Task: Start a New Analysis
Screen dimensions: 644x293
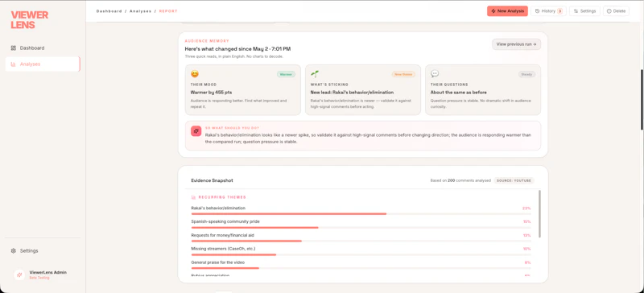Action: point(507,11)
